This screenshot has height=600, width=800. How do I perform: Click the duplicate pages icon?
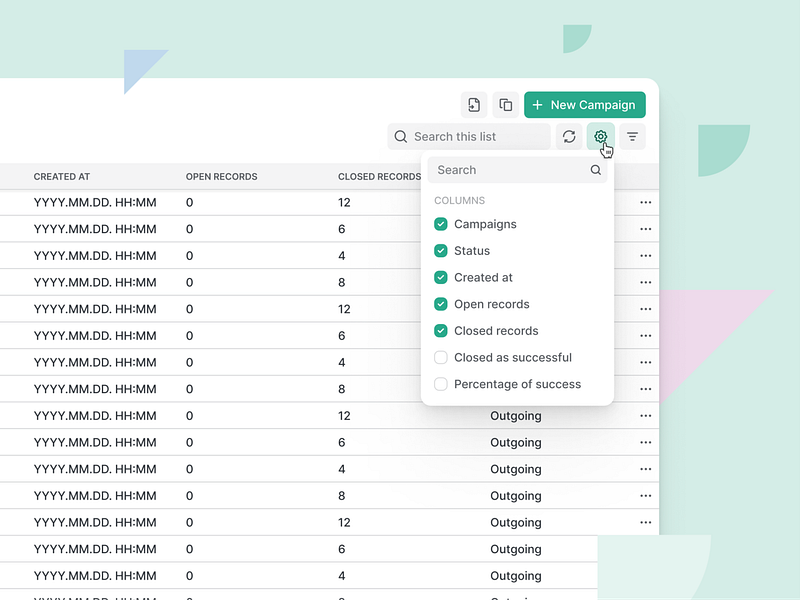(505, 104)
